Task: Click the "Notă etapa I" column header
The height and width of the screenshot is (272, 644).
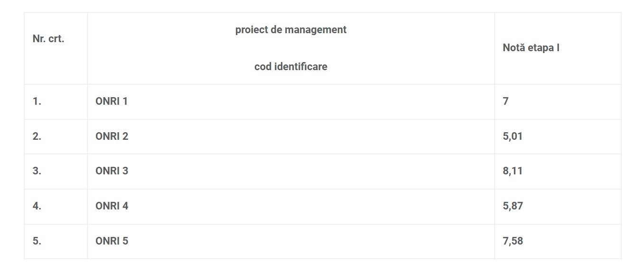Action: pyautogui.click(x=531, y=48)
